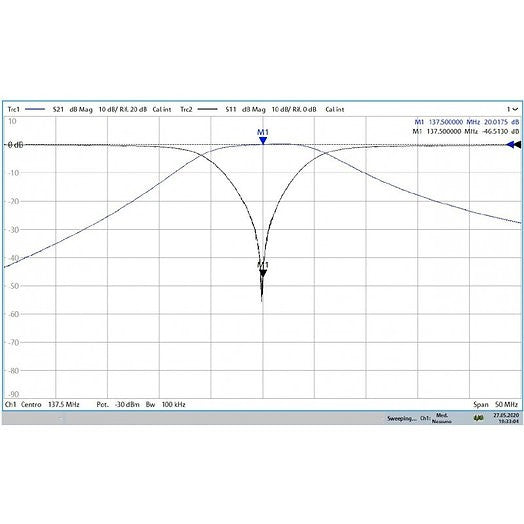The image size is (524, 524).
Task: Edit the Pot. -30 dBm power field
Action: click(x=118, y=404)
